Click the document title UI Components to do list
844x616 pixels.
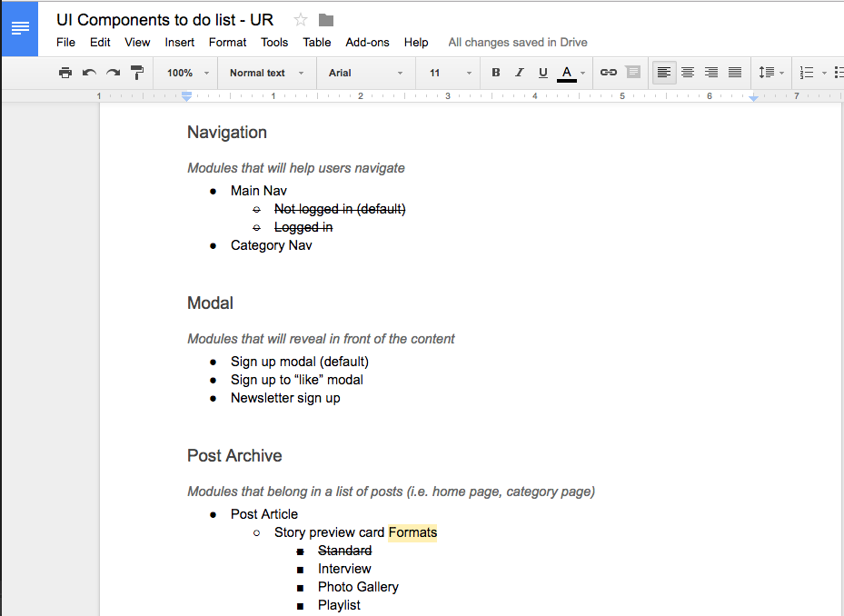click(x=164, y=20)
